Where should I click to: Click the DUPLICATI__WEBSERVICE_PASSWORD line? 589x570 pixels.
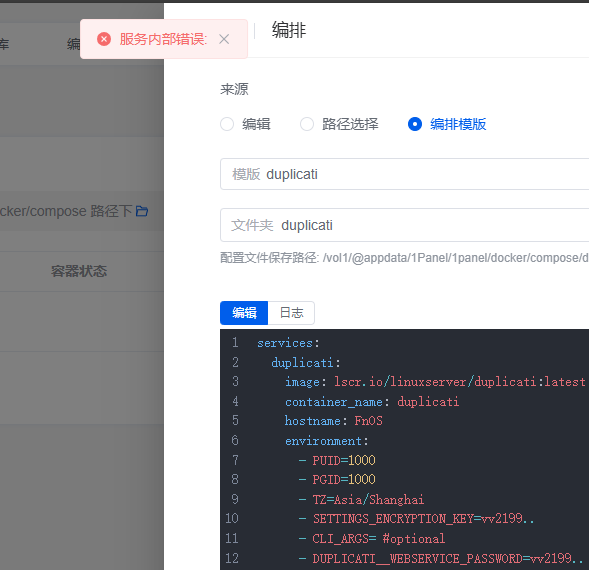pos(441,558)
